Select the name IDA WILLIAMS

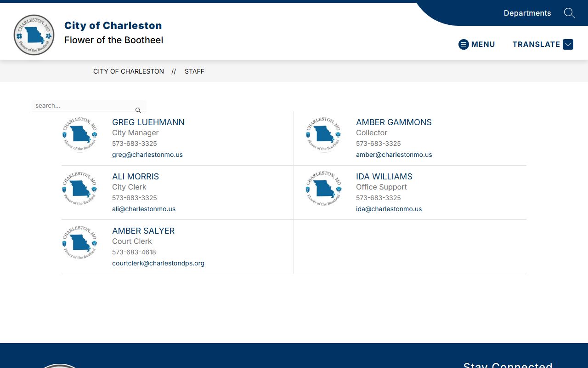(384, 177)
